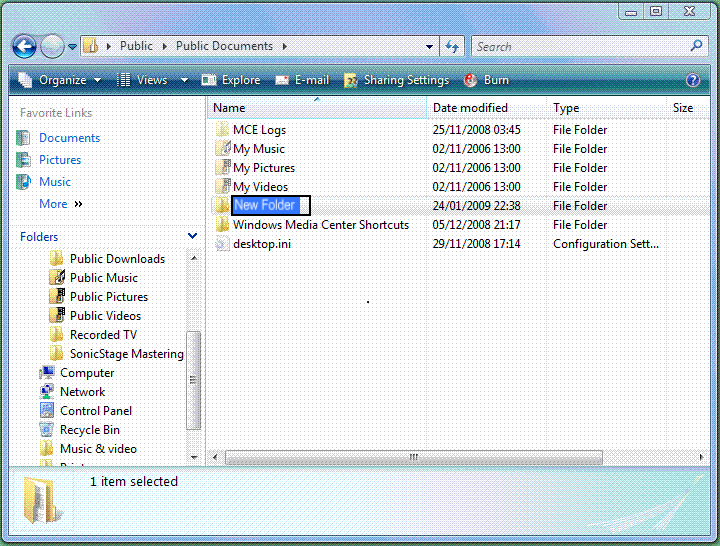The height and width of the screenshot is (546, 720).
Task: Expand arrow between Public and Public Documents
Action: click(x=164, y=46)
